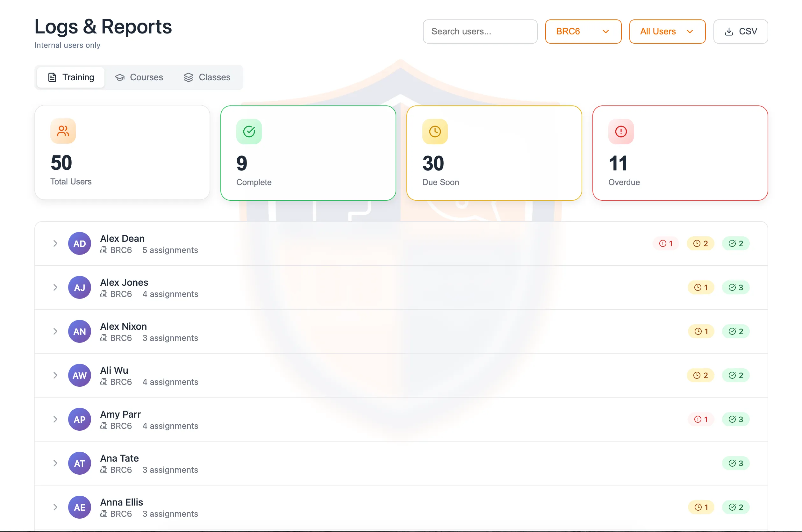Click the Total Users card

pos(122,152)
